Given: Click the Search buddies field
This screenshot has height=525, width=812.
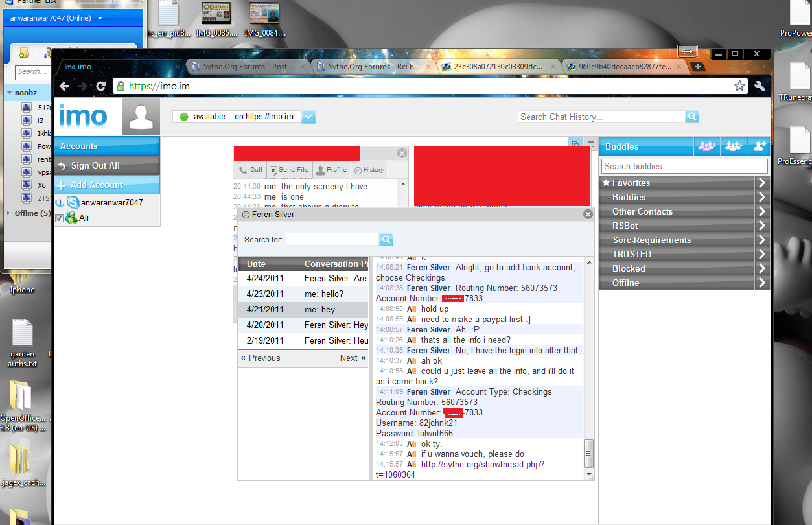Looking at the screenshot, I should (x=684, y=167).
